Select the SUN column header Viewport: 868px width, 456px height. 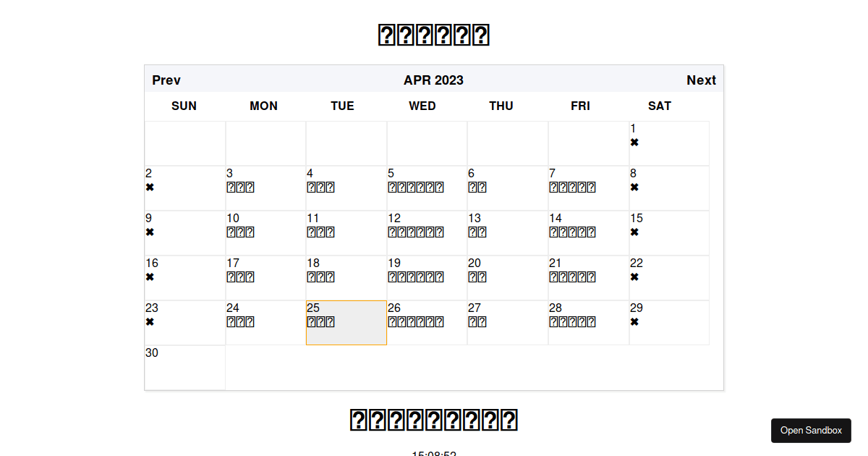tap(184, 106)
